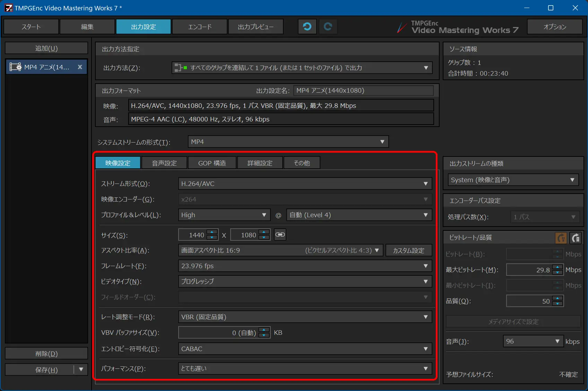Open the パフォーマンス とても遅い dropdown
Screen dimensions: 588x391
(x=305, y=368)
